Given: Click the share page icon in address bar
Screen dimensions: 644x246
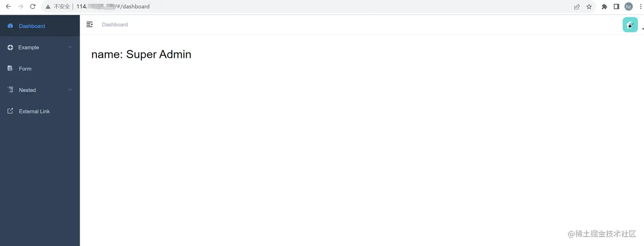Looking at the screenshot, I should (577, 6).
